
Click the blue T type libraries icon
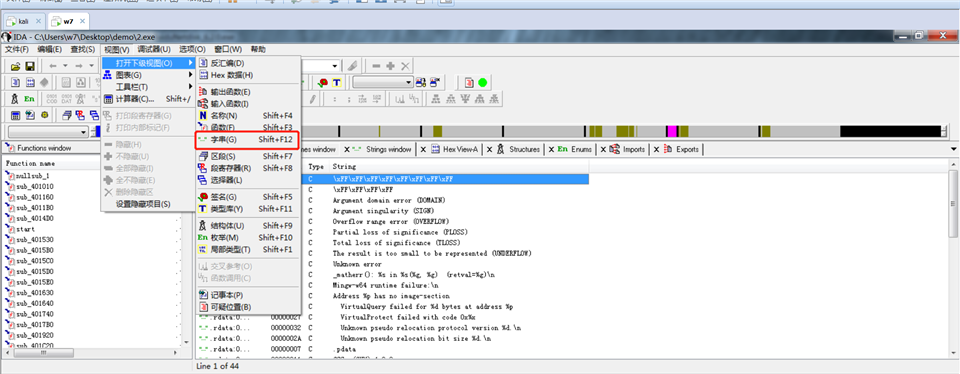tap(336, 83)
